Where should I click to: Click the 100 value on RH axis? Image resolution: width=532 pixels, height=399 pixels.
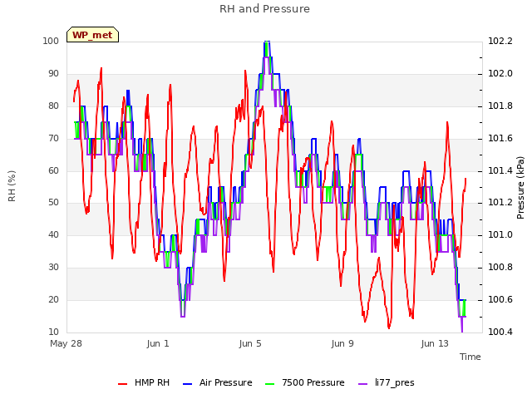pyautogui.click(x=51, y=41)
